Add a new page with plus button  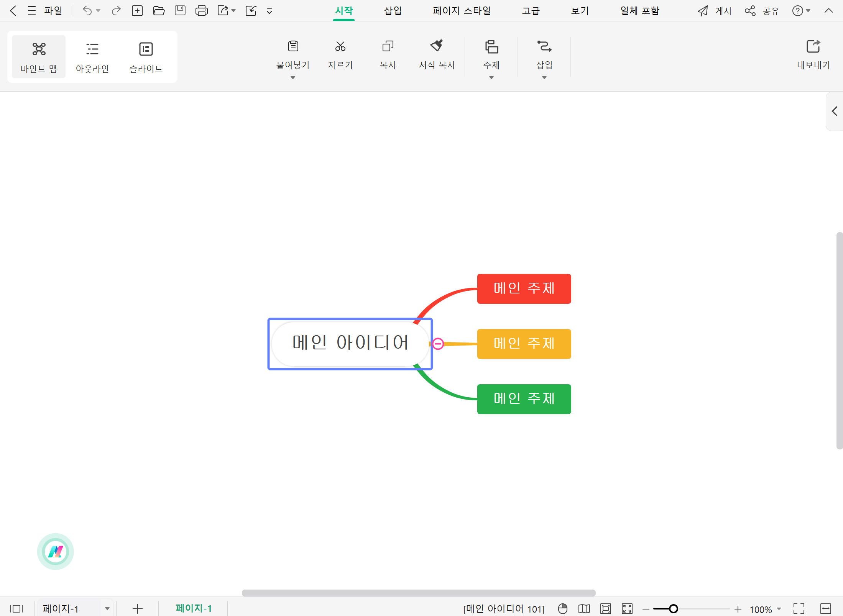pyautogui.click(x=137, y=608)
